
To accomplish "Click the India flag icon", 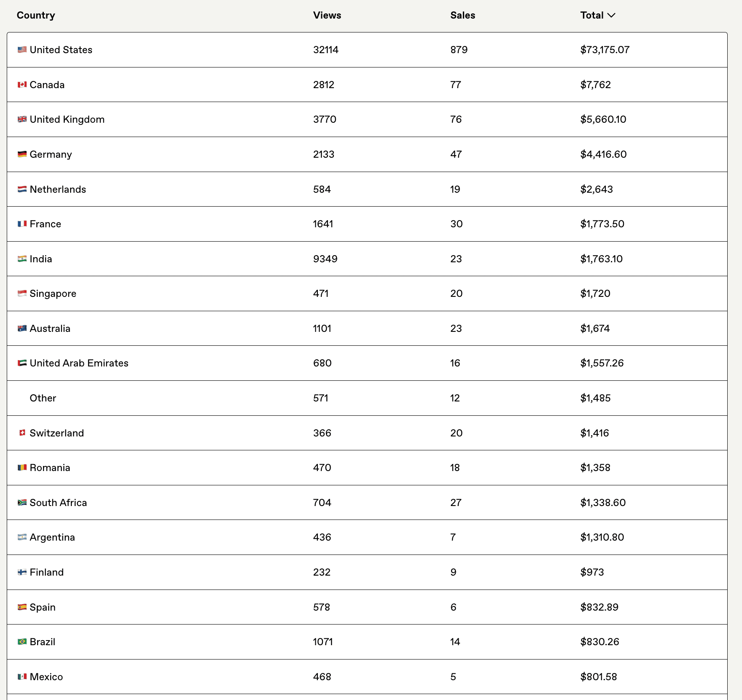I will point(22,259).
